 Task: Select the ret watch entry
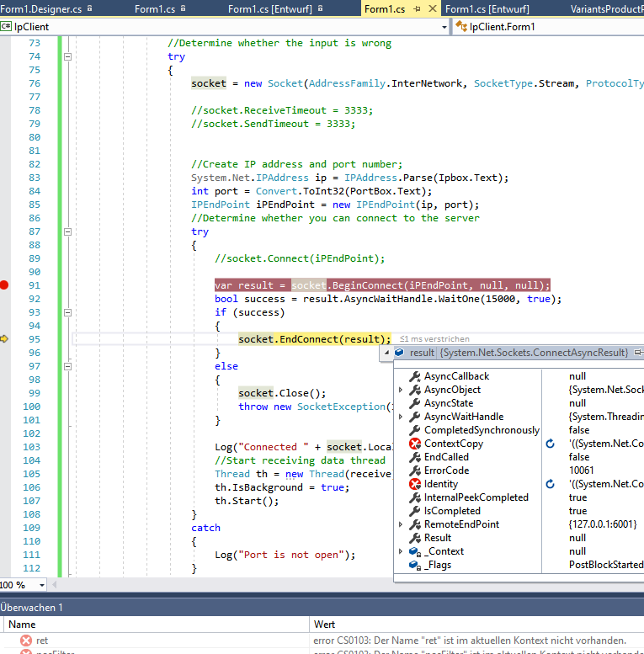click(x=42, y=641)
